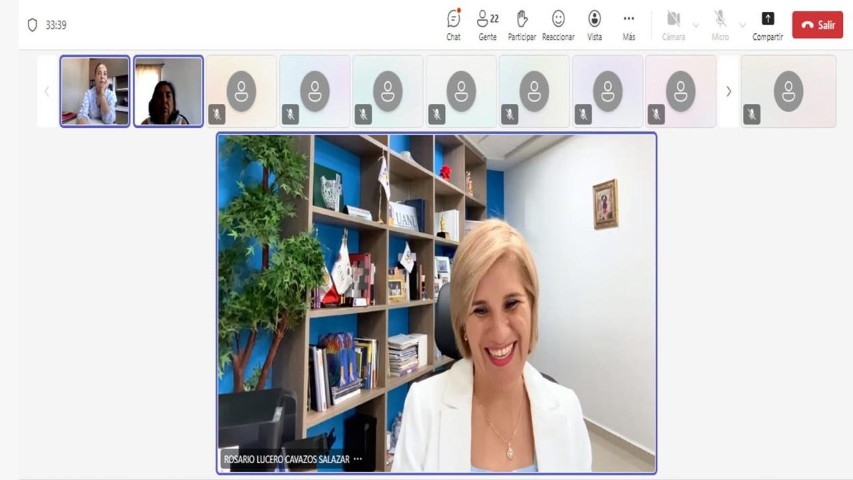Show next participants with the right chevron

(x=728, y=91)
